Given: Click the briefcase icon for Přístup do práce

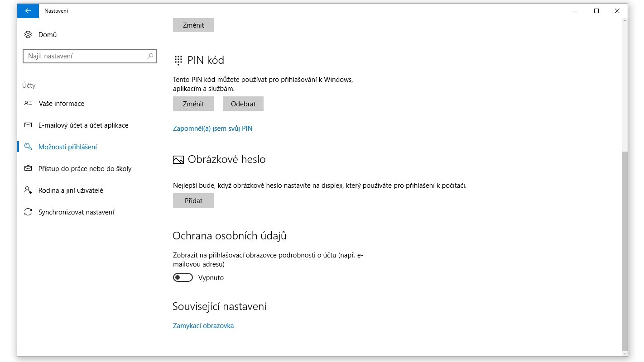Looking at the screenshot, I should click(28, 169).
